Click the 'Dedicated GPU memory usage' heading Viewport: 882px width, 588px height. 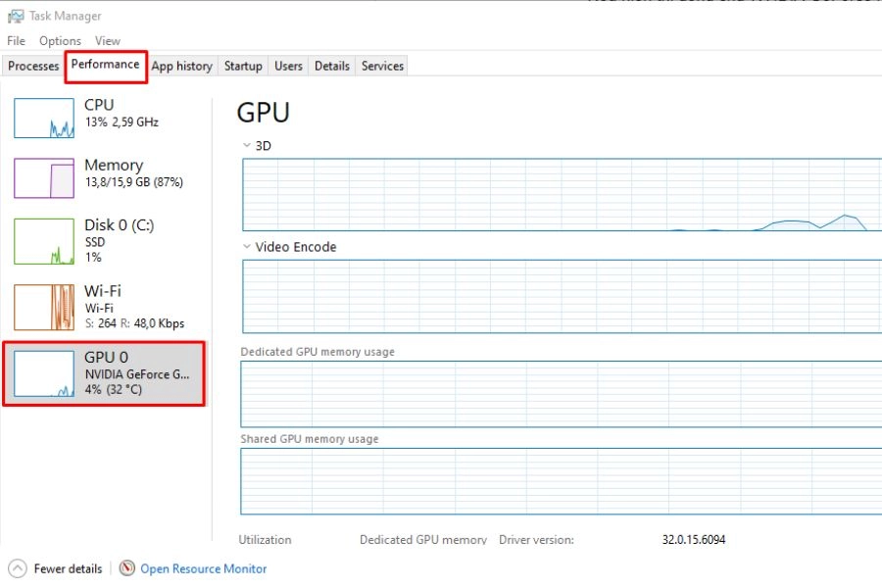tap(318, 352)
